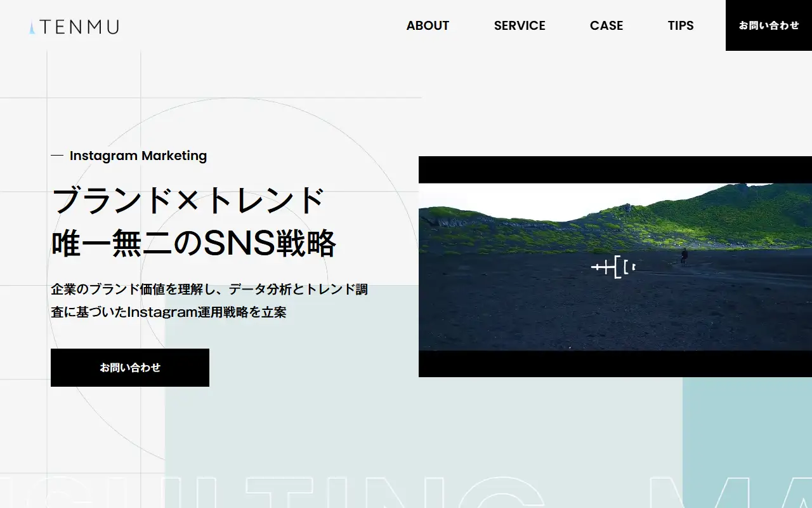Viewport: 812px width, 508px height.
Task: Click the hero お問い合わせ button below the description
Action: click(x=130, y=368)
